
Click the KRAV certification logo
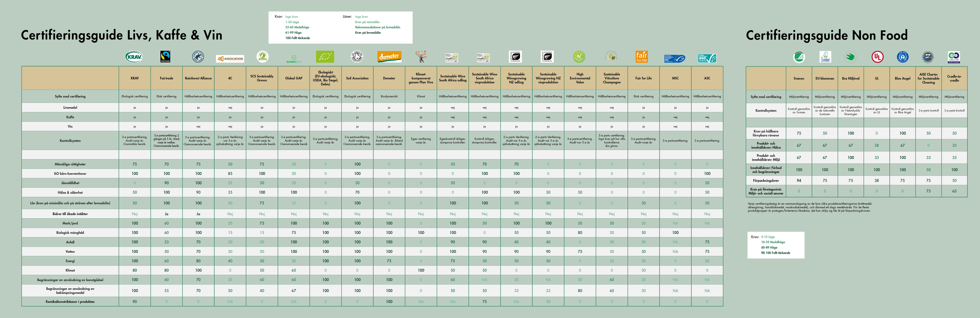134,57
